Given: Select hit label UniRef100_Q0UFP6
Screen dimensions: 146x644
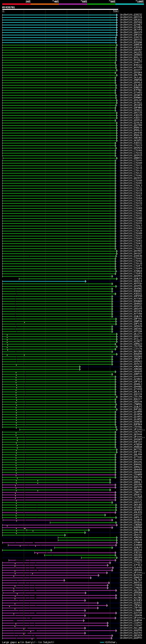Looking at the screenshot, I should 131,631.
